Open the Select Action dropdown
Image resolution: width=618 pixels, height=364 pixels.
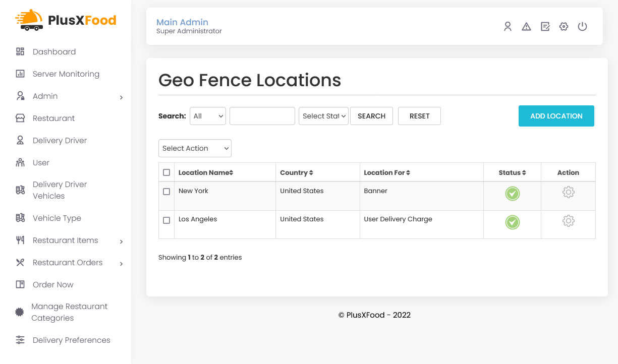point(195,148)
